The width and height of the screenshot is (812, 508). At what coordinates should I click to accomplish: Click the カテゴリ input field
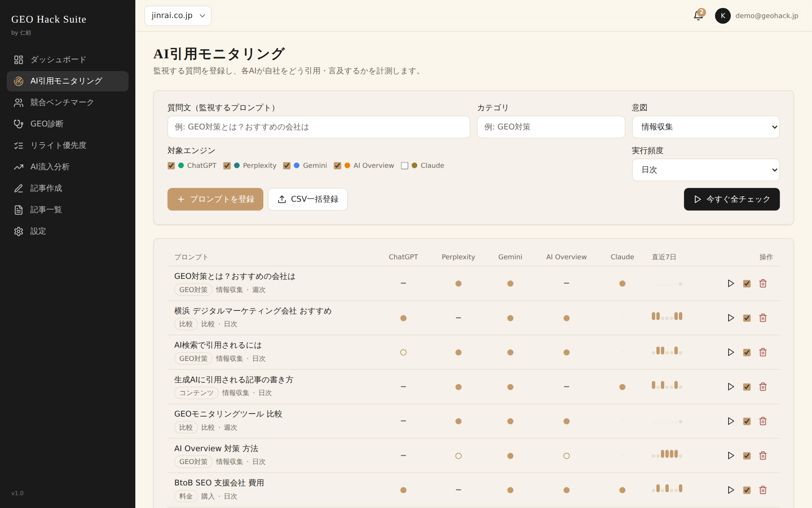[x=551, y=127]
